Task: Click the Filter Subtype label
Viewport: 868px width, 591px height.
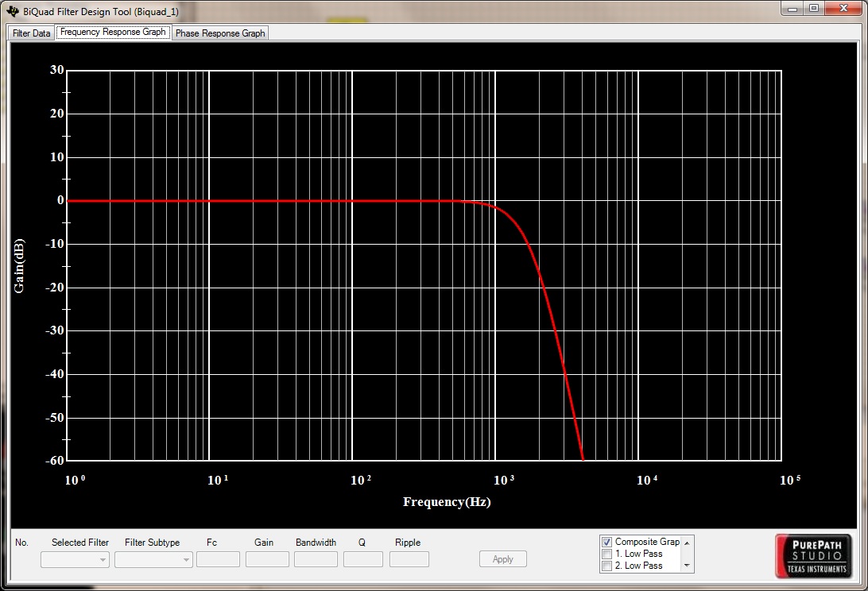Action: (153, 543)
